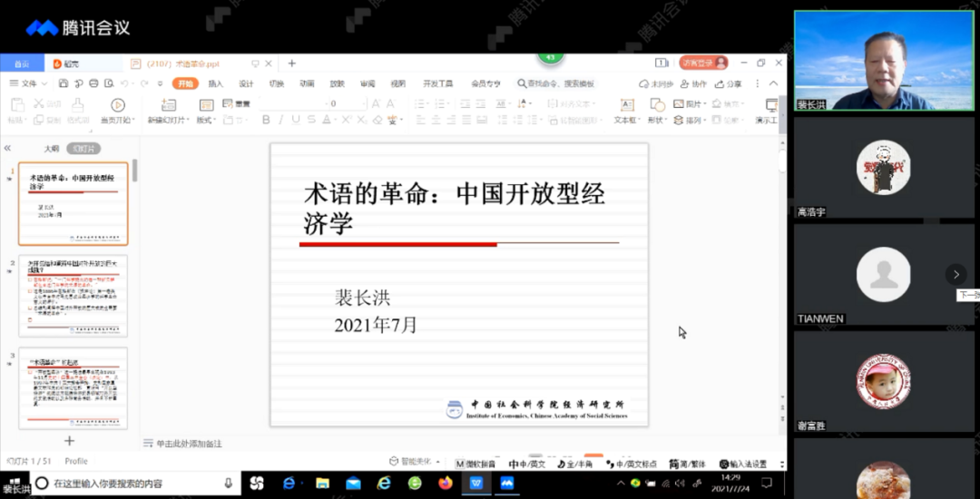Toggle bold formatting button

266,120
